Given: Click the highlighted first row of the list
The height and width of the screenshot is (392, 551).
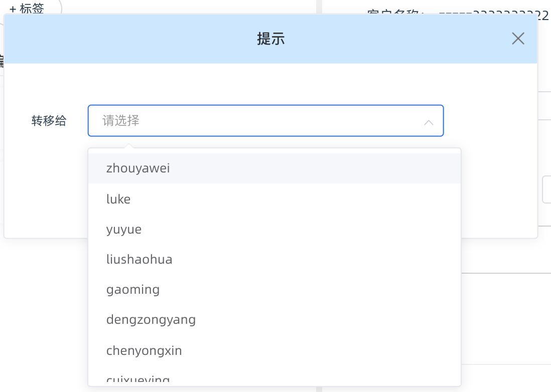Looking at the screenshot, I should pos(274,168).
